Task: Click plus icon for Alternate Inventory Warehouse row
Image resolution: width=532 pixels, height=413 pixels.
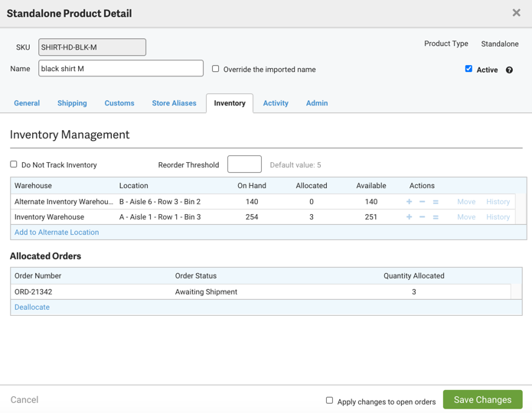Action: click(410, 202)
